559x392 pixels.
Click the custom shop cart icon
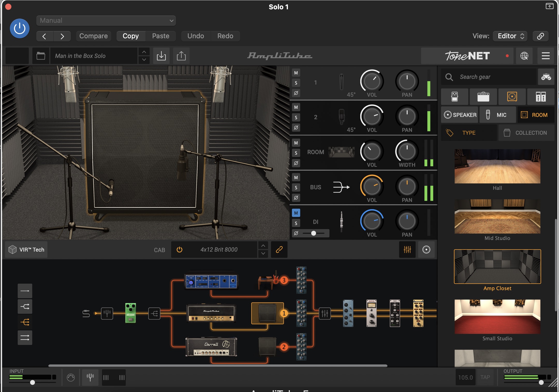(x=546, y=77)
